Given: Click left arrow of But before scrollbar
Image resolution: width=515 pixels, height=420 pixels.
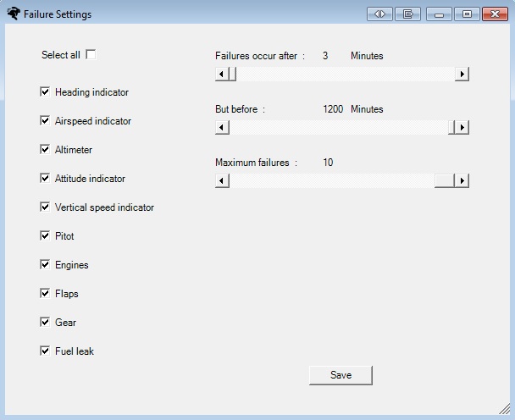Looking at the screenshot, I should tap(222, 127).
